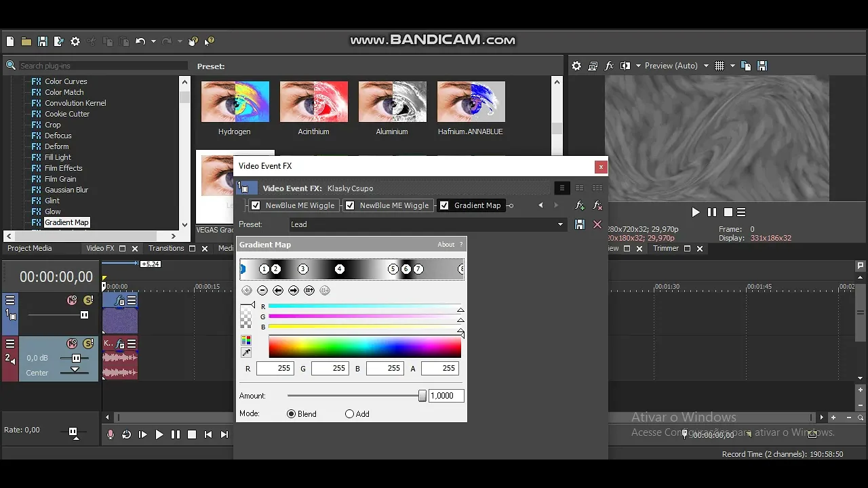
Task: Click the preview Play button
Action: 695,212
